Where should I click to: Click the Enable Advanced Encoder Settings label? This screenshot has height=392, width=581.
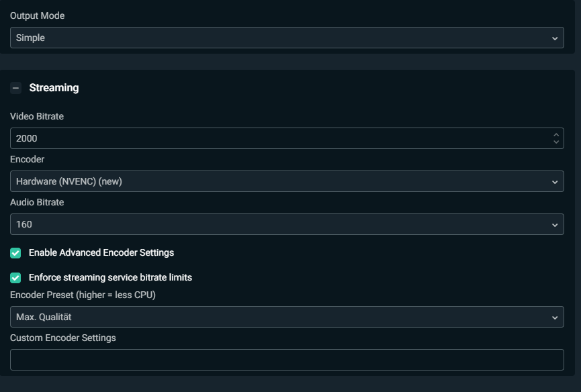101,253
